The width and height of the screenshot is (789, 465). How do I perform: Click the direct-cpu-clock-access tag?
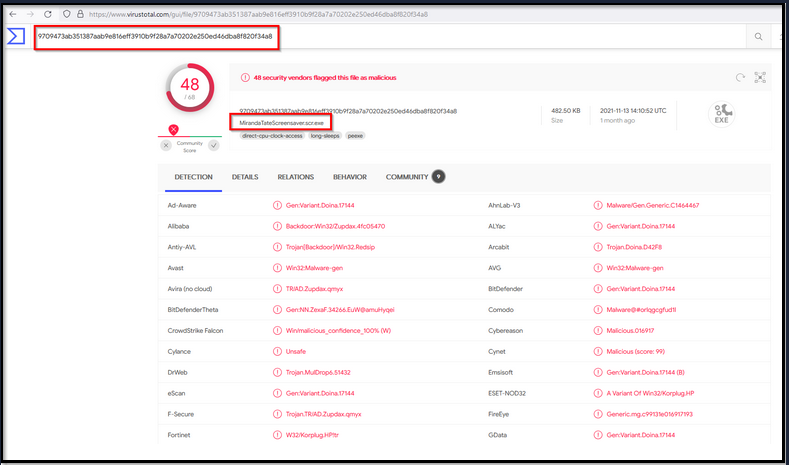coord(272,136)
